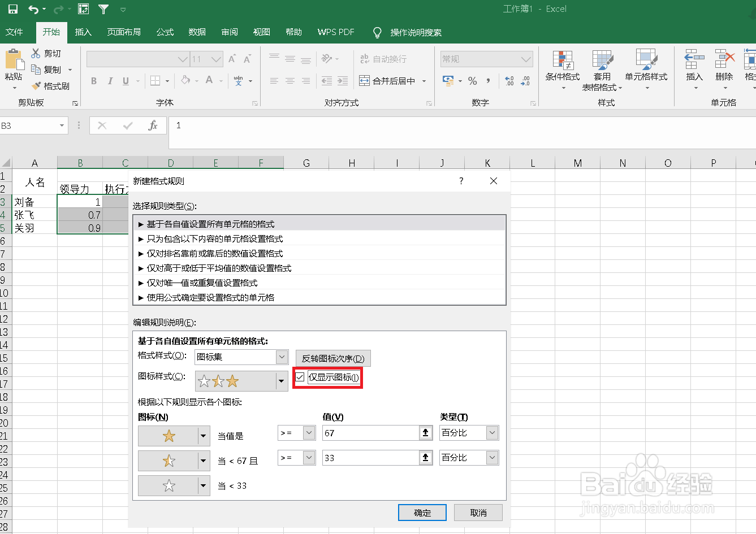Toggle bold formatting in the Font group

[x=93, y=80]
